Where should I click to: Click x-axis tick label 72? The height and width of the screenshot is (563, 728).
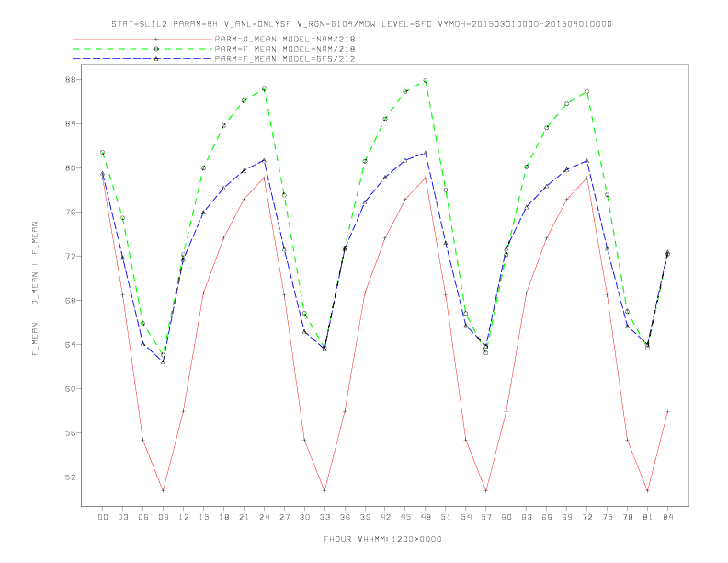(x=586, y=517)
